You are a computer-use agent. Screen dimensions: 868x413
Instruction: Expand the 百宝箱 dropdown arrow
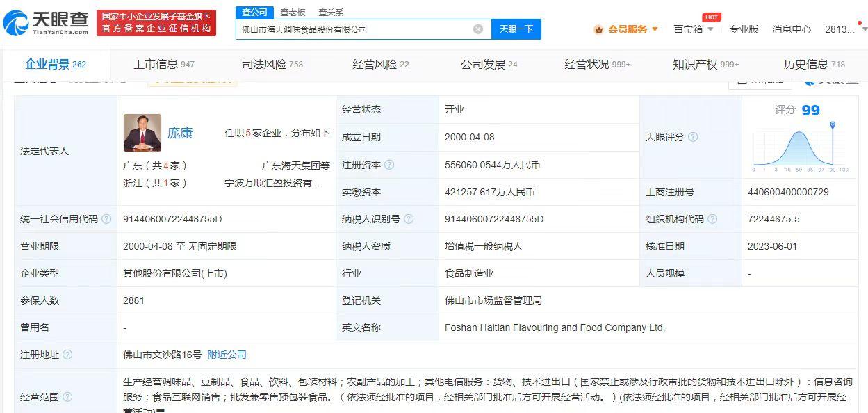click(710, 29)
